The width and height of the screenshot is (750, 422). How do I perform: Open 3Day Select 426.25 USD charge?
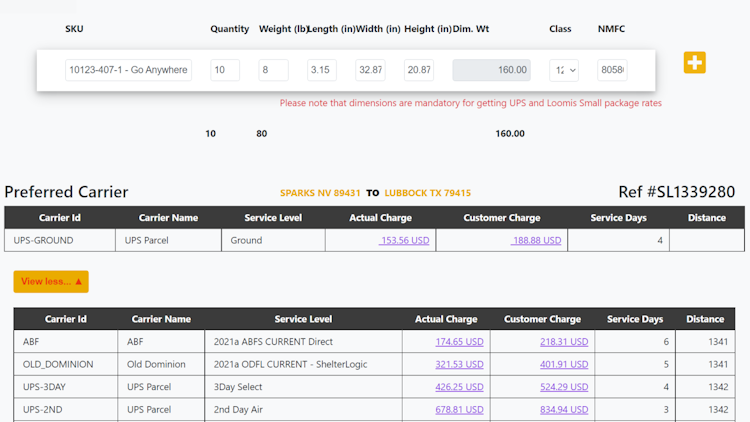pos(459,386)
